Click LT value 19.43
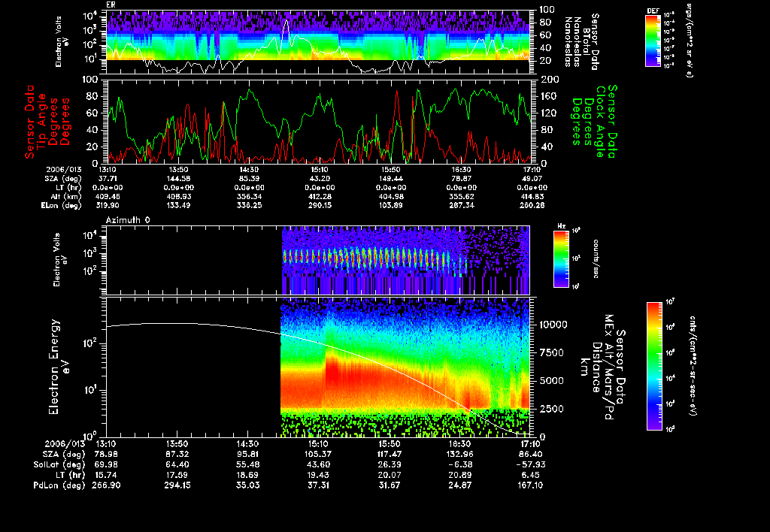Image resolution: width=770 pixels, height=532 pixels. (318, 475)
